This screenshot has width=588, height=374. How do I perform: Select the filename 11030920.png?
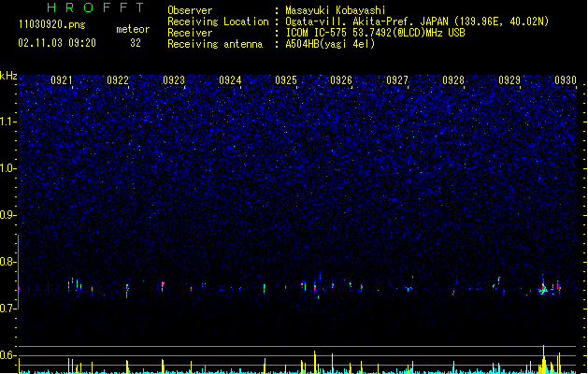click(52, 25)
